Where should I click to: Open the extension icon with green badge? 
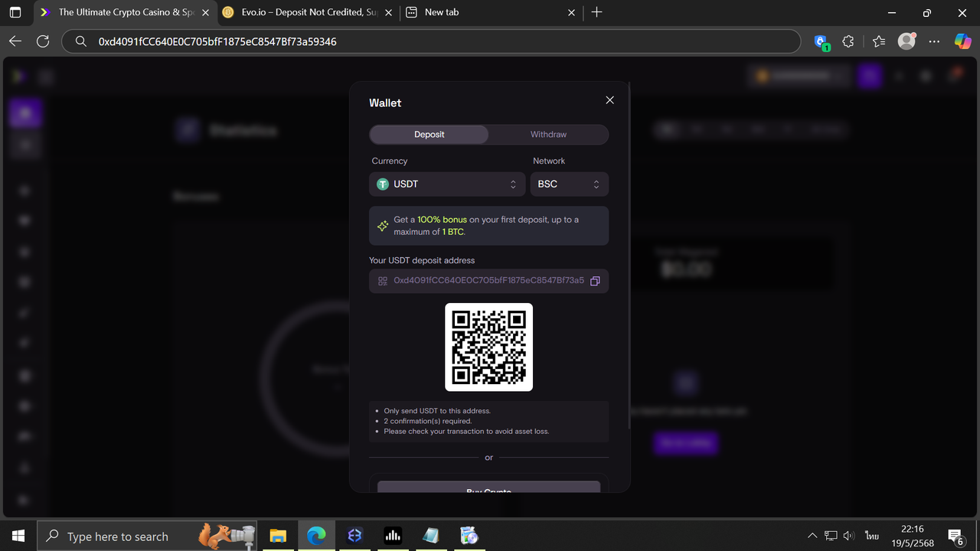[x=822, y=42]
